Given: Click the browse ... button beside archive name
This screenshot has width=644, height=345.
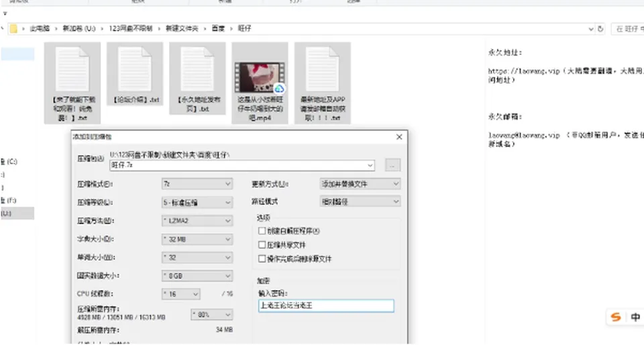Looking at the screenshot, I should pos(392,165).
